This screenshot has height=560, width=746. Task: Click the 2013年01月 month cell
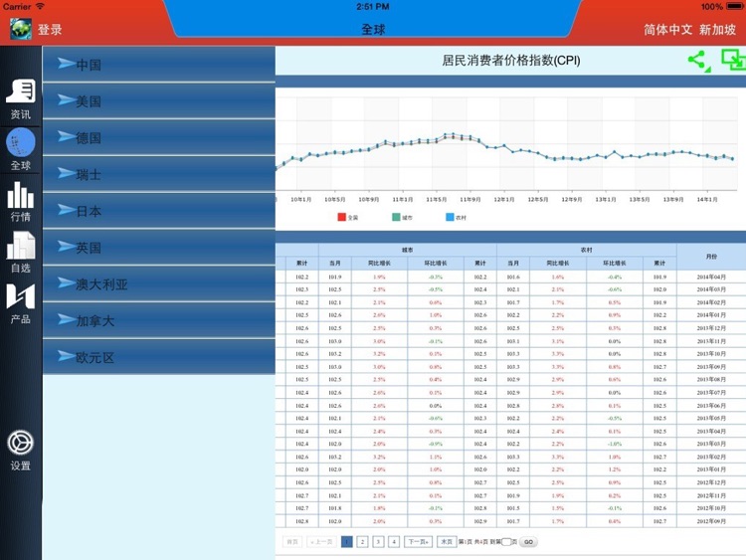coord(711,469)
